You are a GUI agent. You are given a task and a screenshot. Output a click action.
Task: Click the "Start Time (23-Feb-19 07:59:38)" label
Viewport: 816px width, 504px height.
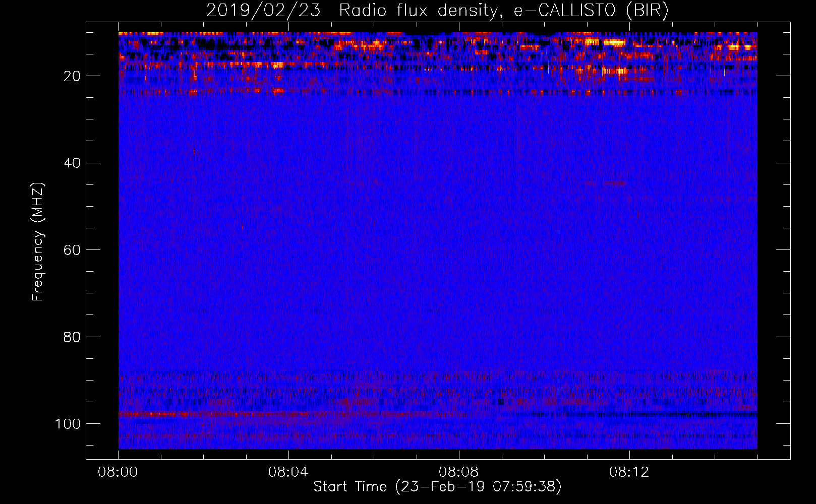(x=437, y=487)
